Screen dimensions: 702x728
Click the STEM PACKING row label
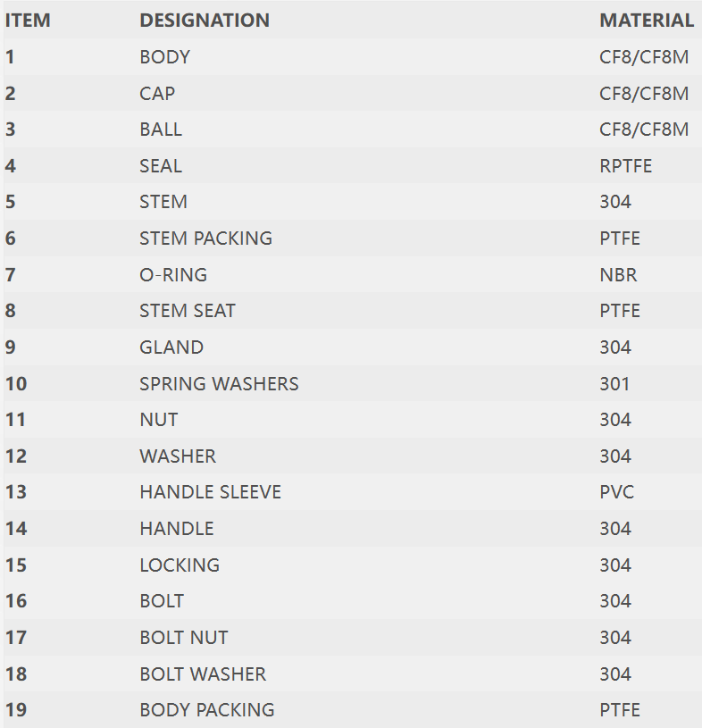click(x=205, y=238)
